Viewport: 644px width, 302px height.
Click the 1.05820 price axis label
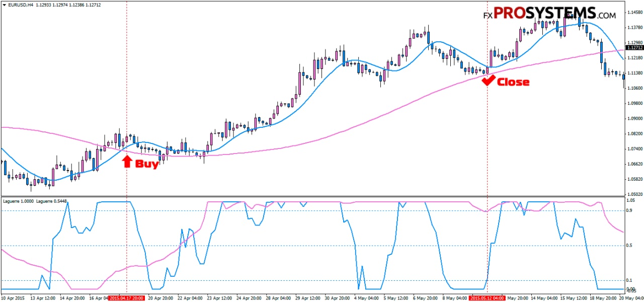pyautogui.click(x=635, y=179)
